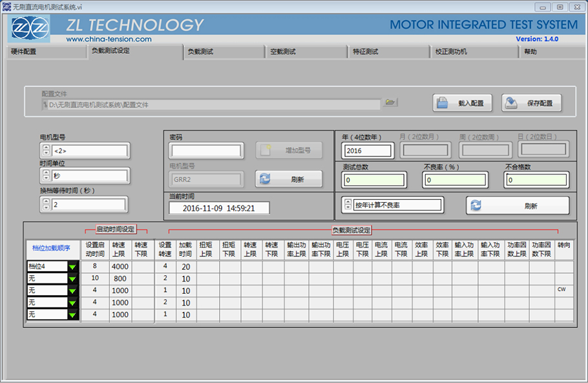
Task: Click the stepper arrows beside 电机型号 <2>
Action: tap(46, 151)
